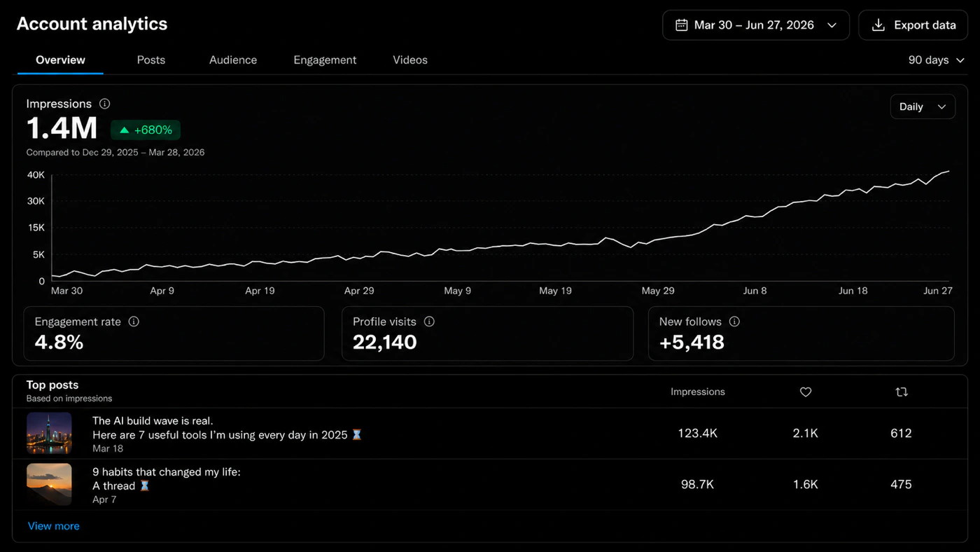
Task: Click the calendar icon in date range
Action: [x=681, y=25]
